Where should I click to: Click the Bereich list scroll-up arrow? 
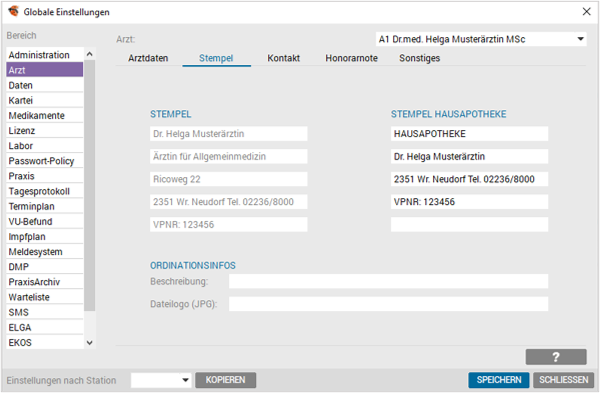click(90, 54)
